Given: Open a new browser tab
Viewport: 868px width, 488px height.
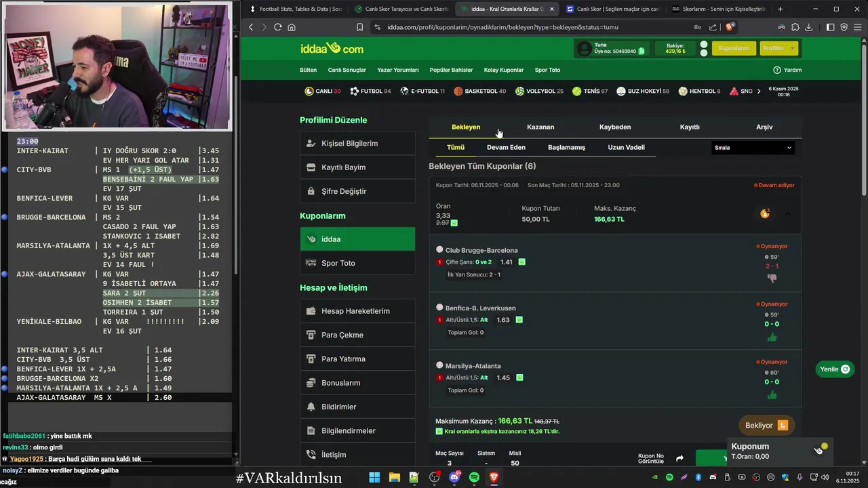Looking at the screenshot, I should point(780,9).
